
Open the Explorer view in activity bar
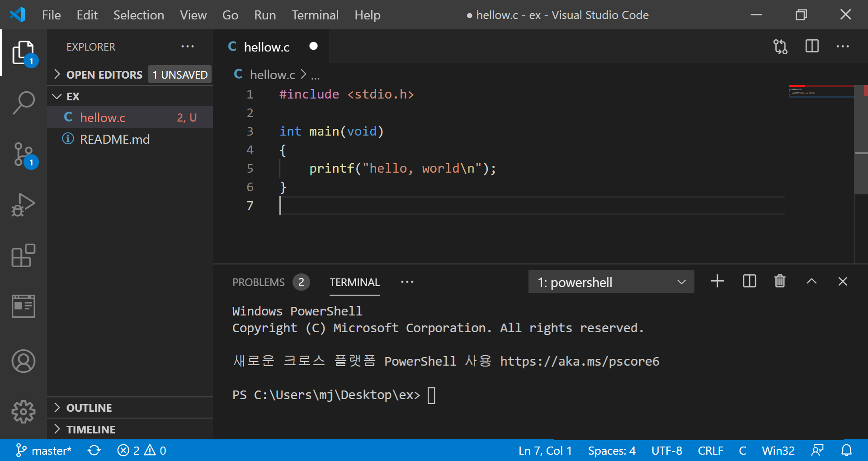coord(24,53)
